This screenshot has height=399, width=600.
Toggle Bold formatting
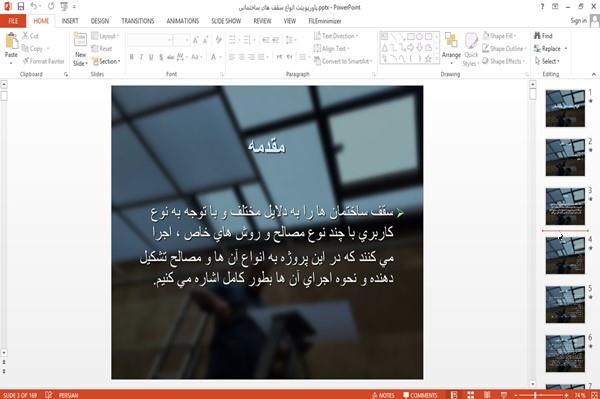coord(132,57)
